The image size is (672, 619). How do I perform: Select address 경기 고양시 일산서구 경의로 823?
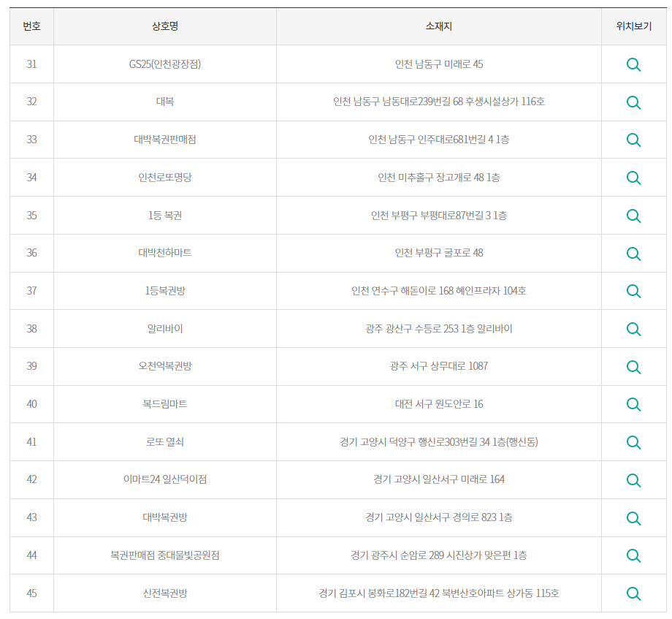click(431, 517)
